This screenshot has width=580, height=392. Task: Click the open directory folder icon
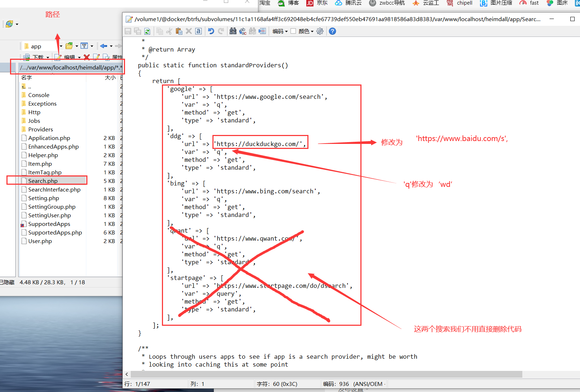69,46
